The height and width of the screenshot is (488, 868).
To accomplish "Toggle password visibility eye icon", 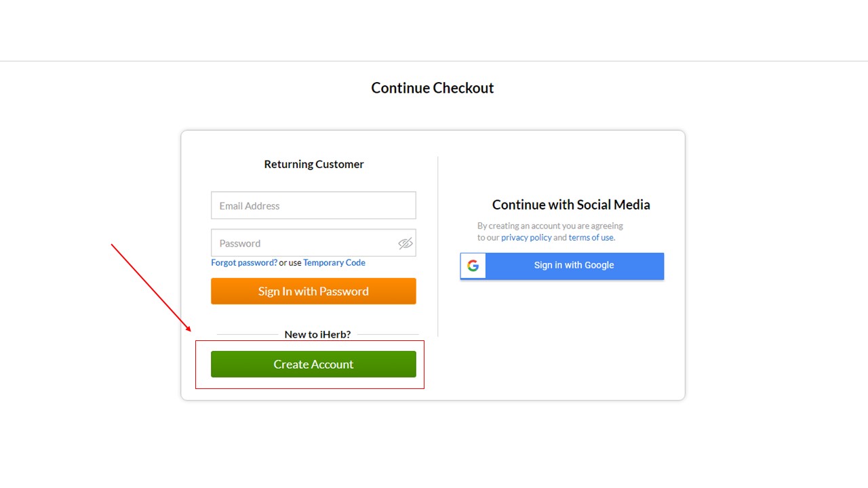I will [x=406, y=243].
